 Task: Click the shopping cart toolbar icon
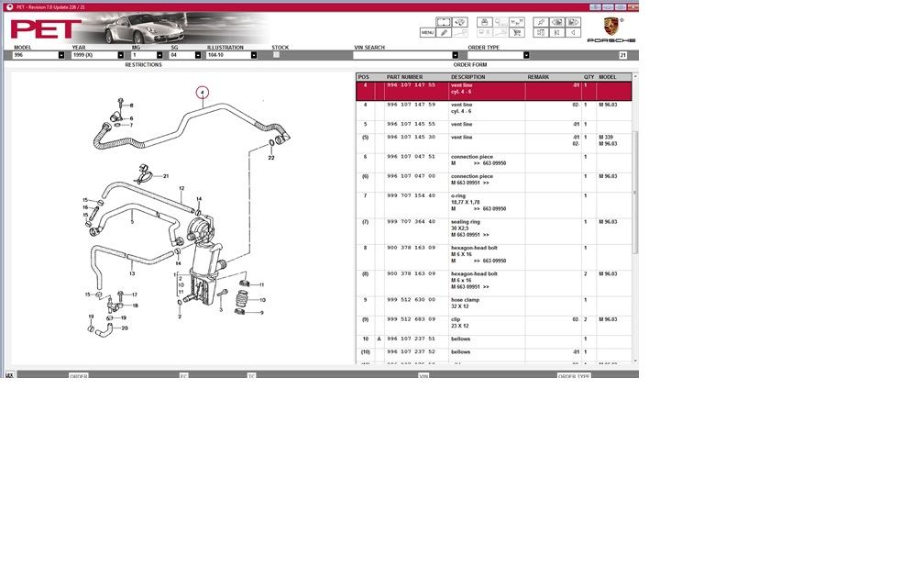tap(517, 32)
